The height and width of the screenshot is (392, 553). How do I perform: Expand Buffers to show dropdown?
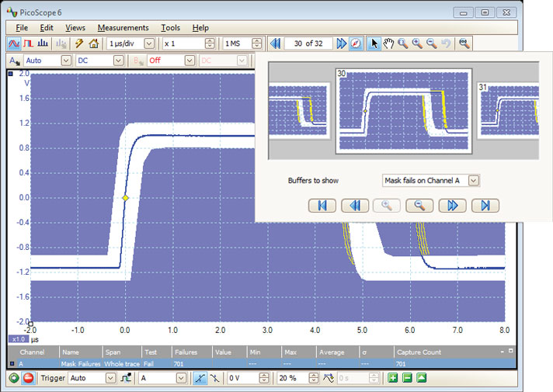tap(474, 180)
